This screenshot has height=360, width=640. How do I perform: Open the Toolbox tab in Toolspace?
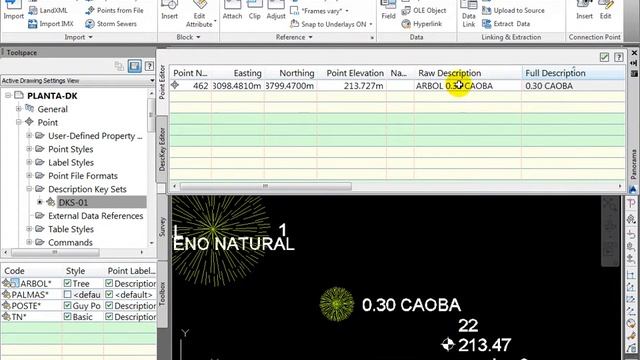pos(162,293)
